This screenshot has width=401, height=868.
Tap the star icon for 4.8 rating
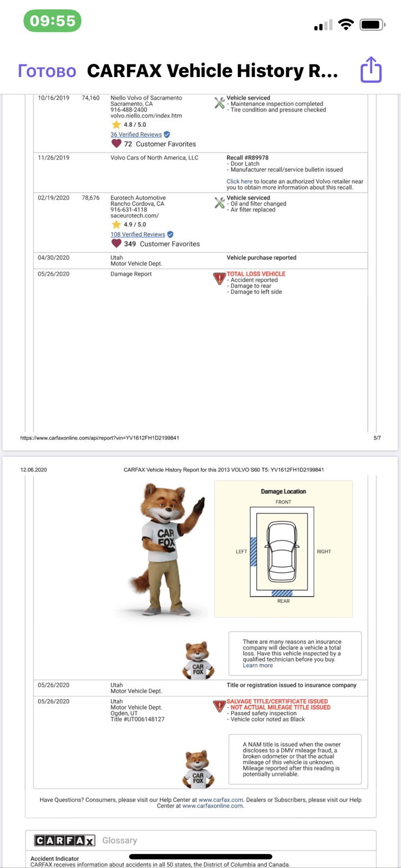pos(116,124)
